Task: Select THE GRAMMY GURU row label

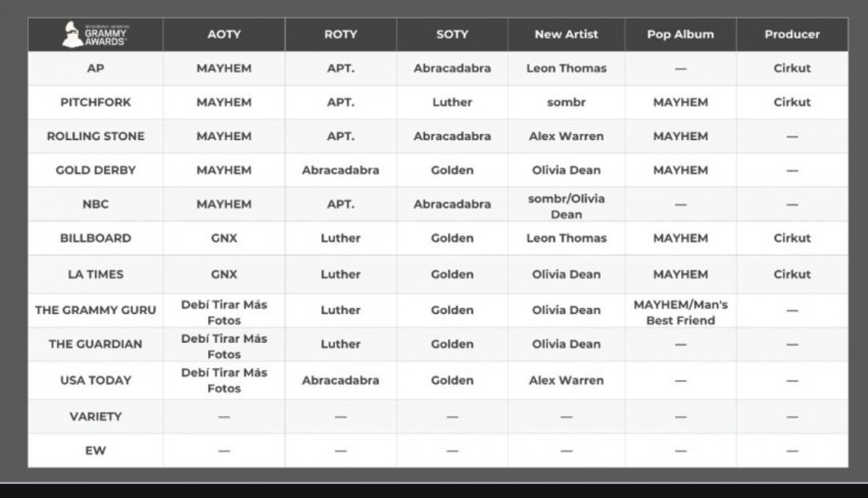Action: tap(95, 310)
